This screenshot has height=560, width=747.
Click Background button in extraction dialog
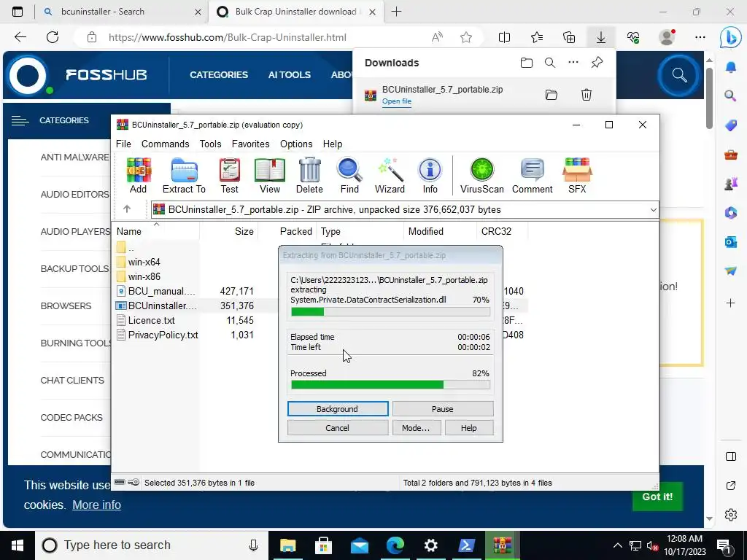[338, 408]
